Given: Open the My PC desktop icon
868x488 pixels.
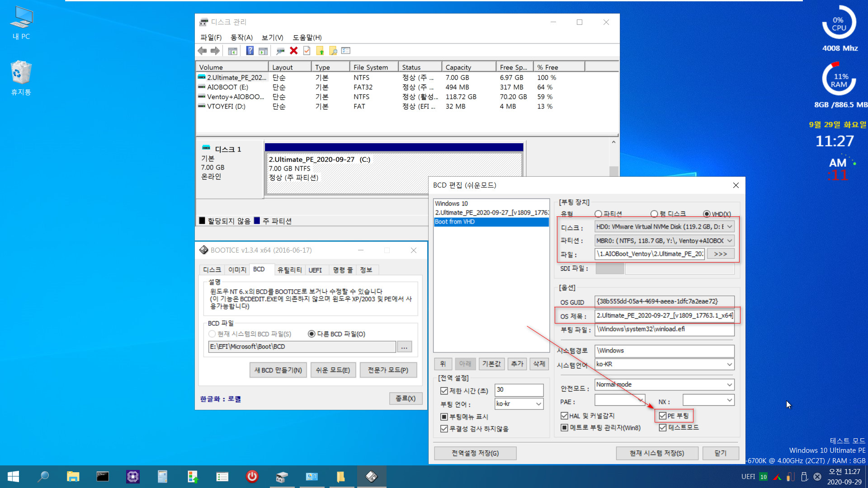Looking at the screenshot, I should coord(21,23).
